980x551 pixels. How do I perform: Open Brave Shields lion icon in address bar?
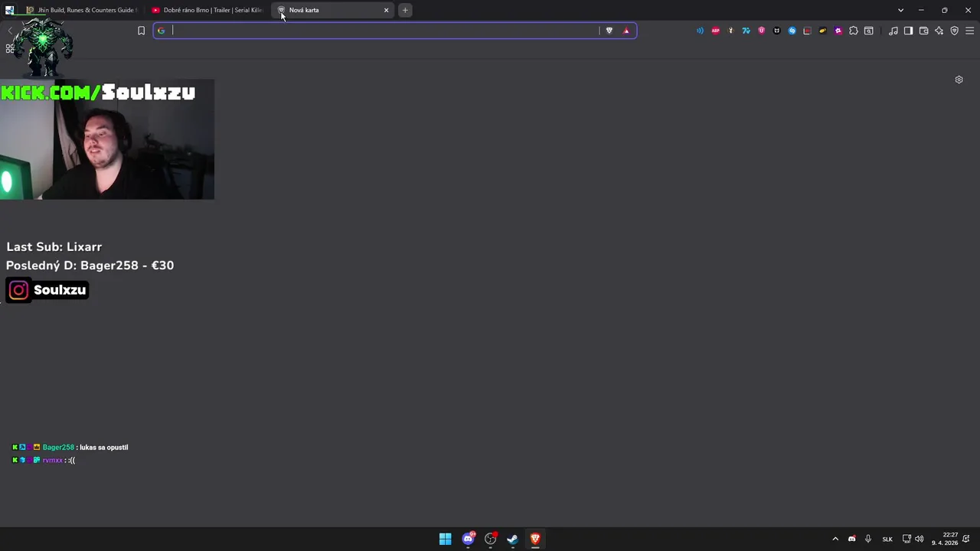click(x=609, y=31)
